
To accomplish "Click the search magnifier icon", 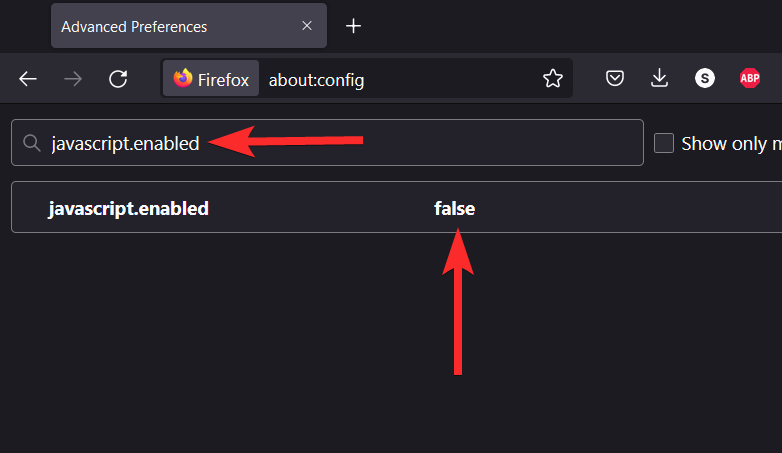I will [32, 144].
